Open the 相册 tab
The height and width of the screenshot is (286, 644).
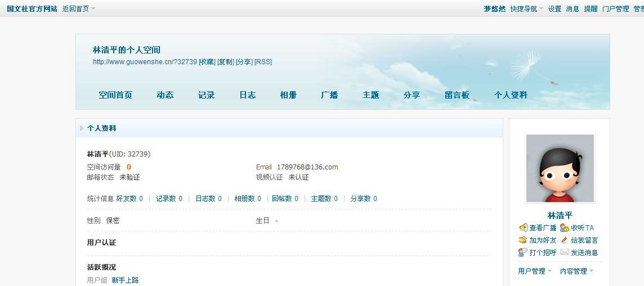pos(288,95)
